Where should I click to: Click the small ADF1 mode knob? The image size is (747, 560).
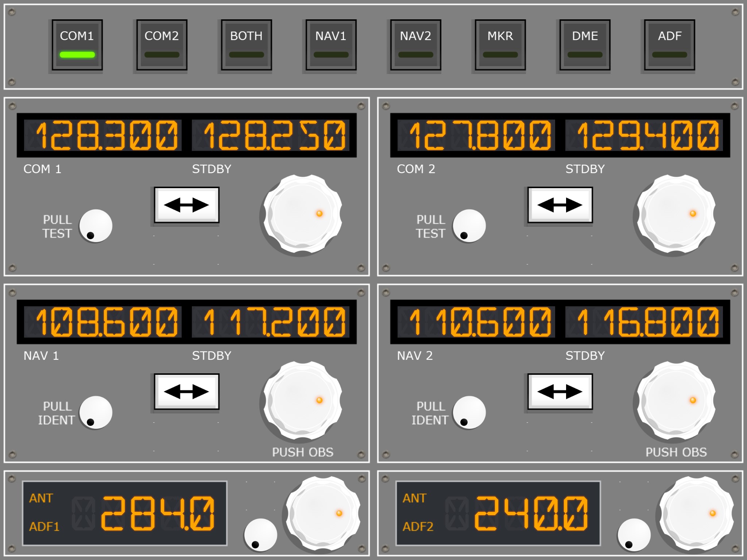[x=260, y=535]
